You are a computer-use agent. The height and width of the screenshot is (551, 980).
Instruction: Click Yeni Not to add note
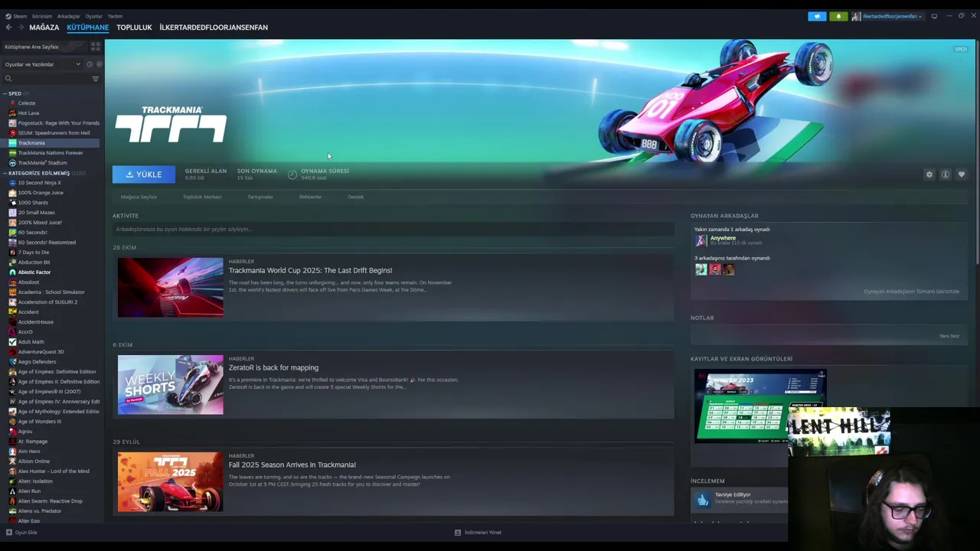click(x=949, y=336)
